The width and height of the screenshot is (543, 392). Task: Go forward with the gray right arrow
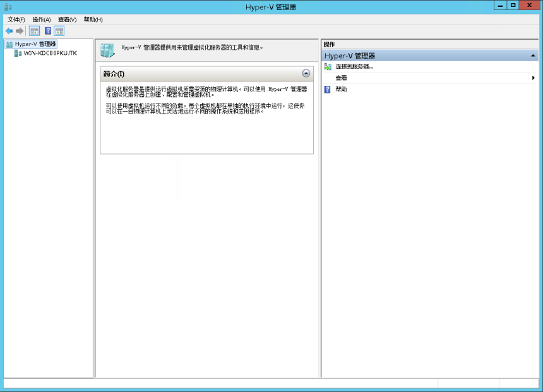[x=20, y=31]
